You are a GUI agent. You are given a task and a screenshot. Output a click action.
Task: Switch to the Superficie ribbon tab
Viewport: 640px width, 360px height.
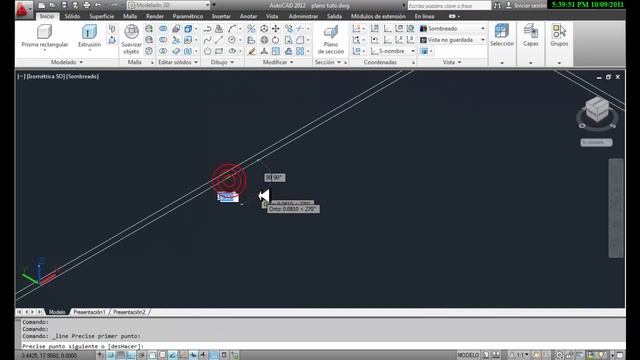(102, 16)
